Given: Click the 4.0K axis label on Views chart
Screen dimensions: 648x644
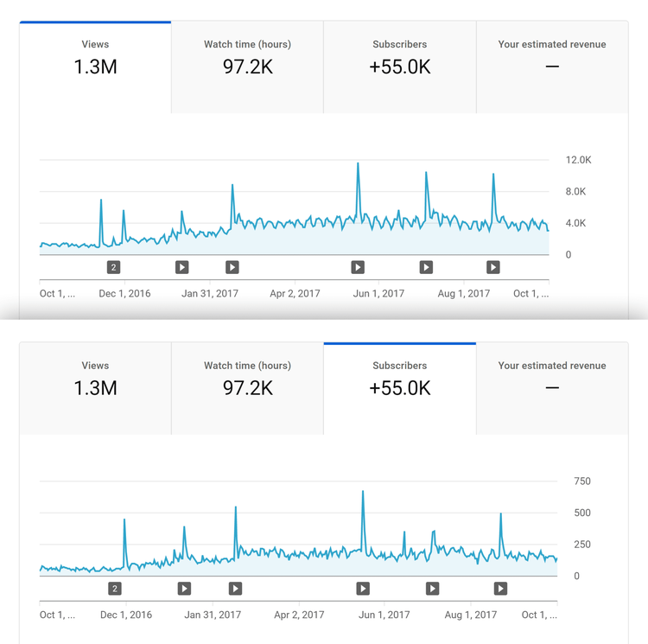Looking at the screenshot, I should 575,223.
